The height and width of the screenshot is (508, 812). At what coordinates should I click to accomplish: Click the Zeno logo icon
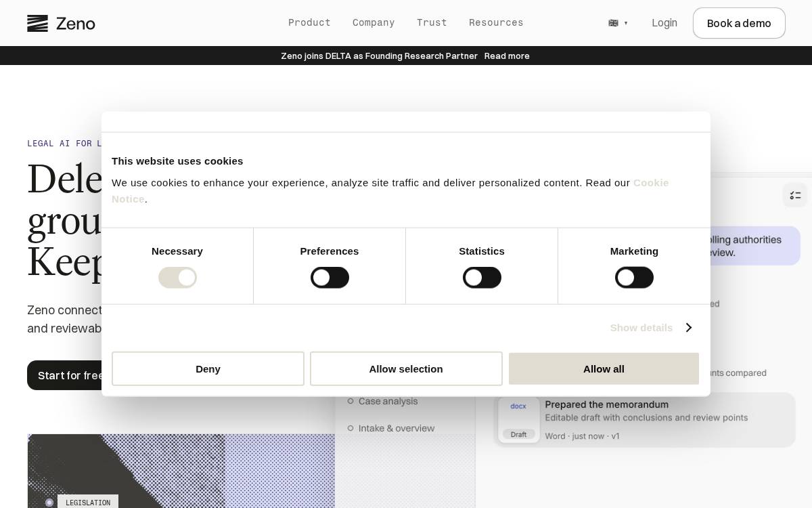(37, 23)
